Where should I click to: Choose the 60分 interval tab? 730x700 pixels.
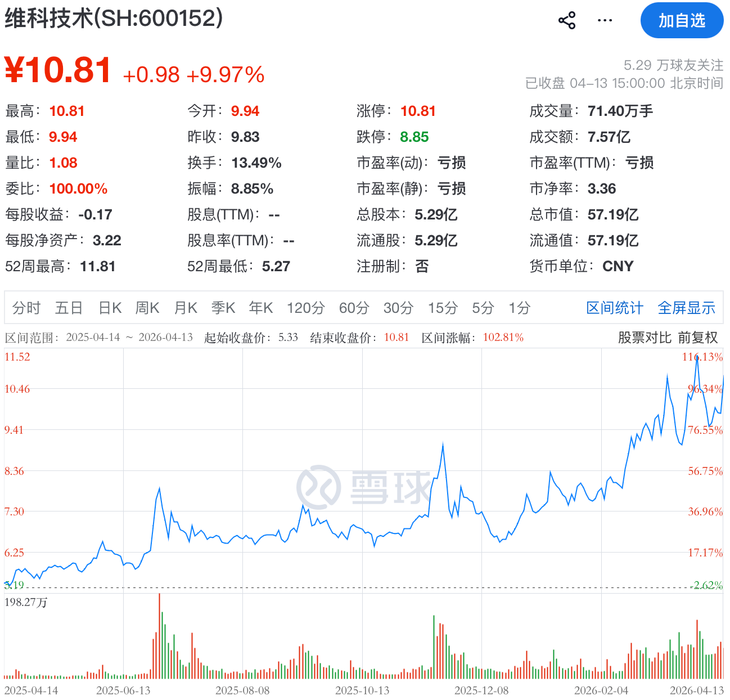click(354, 308)
